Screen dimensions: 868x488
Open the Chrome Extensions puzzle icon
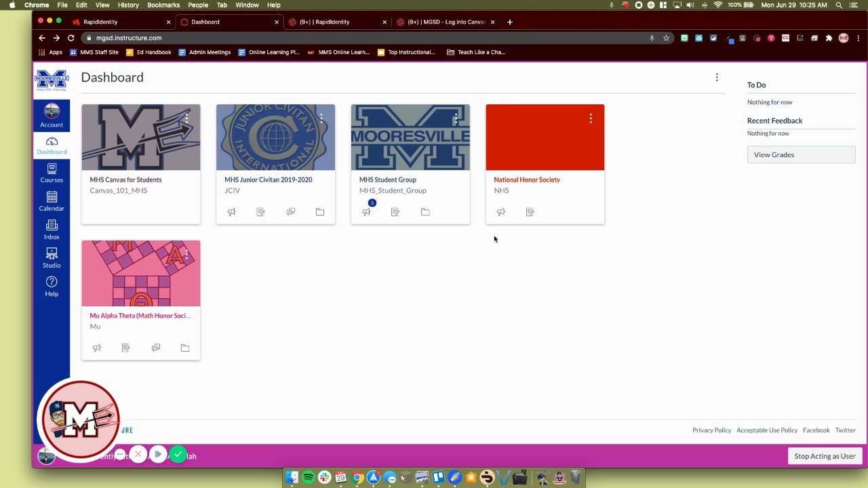[x=829, y=38]
